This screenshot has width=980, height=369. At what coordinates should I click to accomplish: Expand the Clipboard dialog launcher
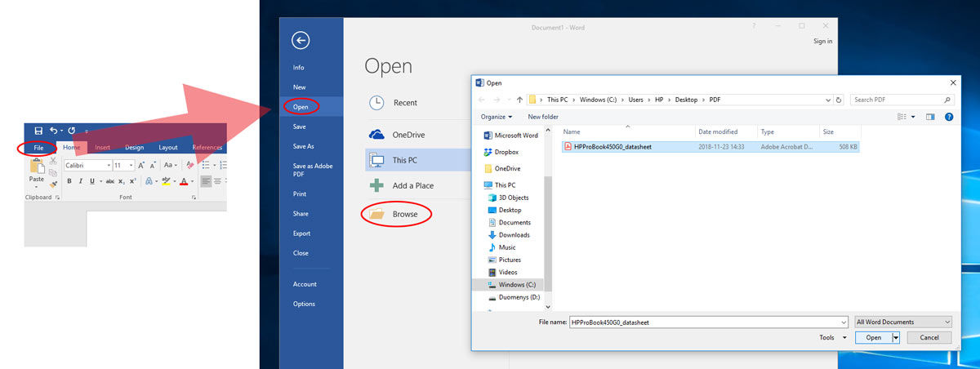pos(57,198)
